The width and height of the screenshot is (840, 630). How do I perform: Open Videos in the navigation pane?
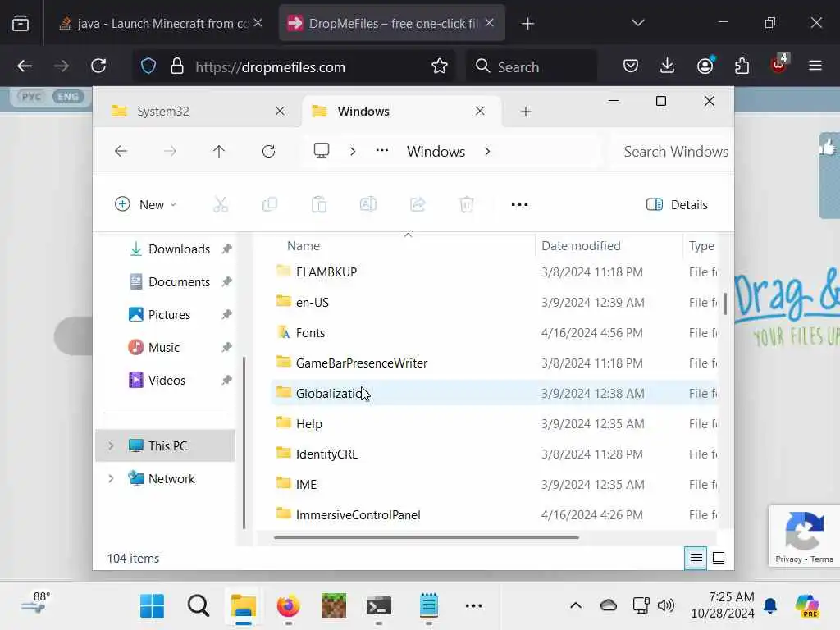tap(167, 381)
